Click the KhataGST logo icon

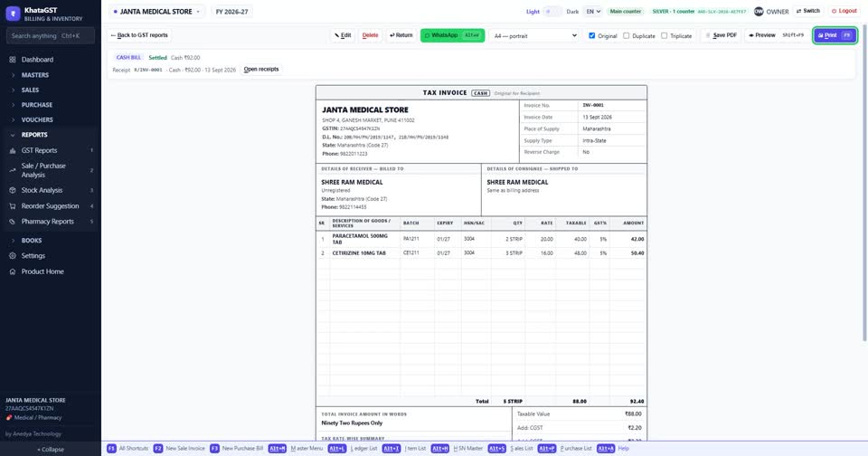coord(13,14)
